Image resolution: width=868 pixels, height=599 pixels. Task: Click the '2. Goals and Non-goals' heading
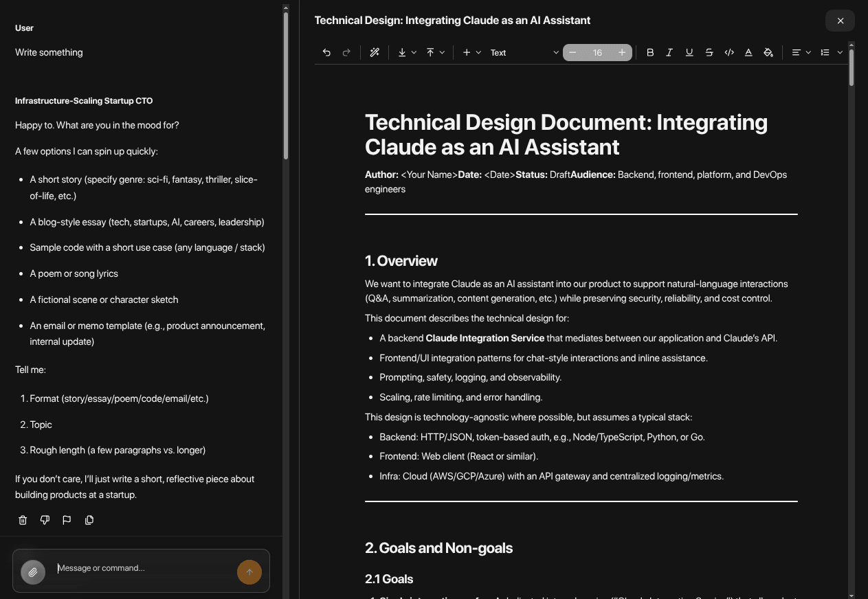point(438,548)
